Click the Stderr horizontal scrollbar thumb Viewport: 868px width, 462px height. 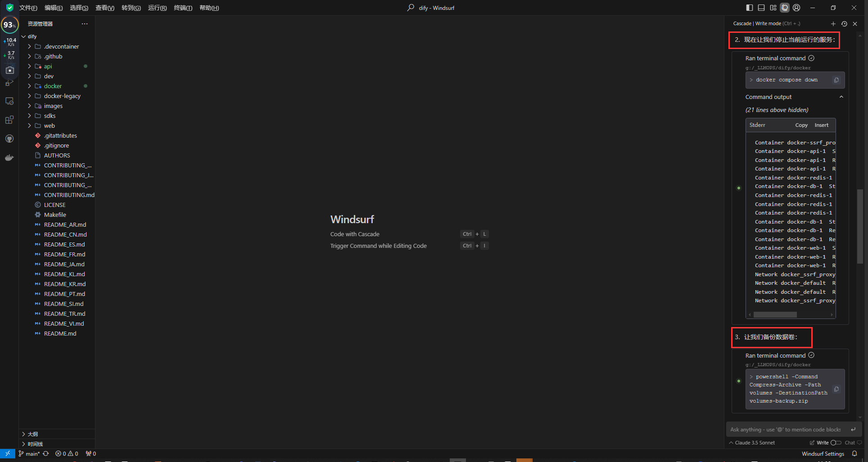(775, 315)
